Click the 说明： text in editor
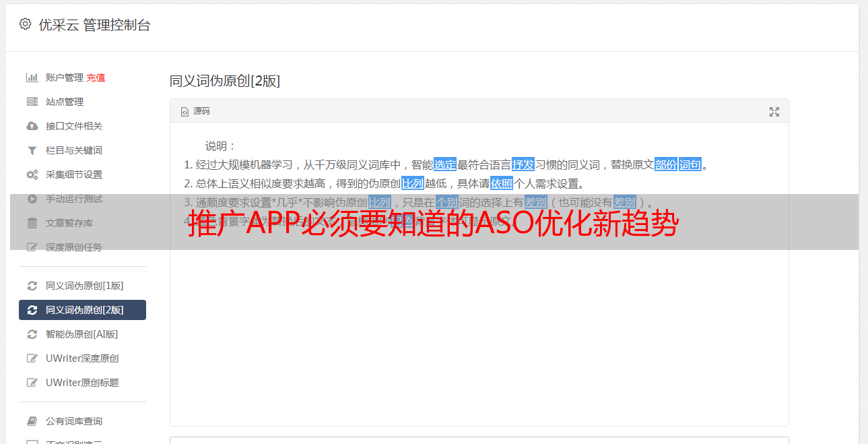868x444 pixels. pos(221,146)
